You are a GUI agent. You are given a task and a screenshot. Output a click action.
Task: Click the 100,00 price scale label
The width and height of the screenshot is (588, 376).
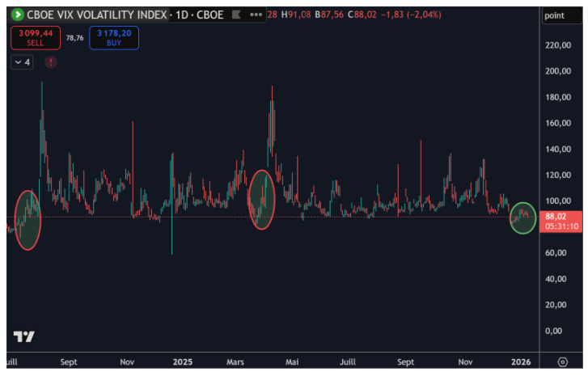click(x=558, y=201)
